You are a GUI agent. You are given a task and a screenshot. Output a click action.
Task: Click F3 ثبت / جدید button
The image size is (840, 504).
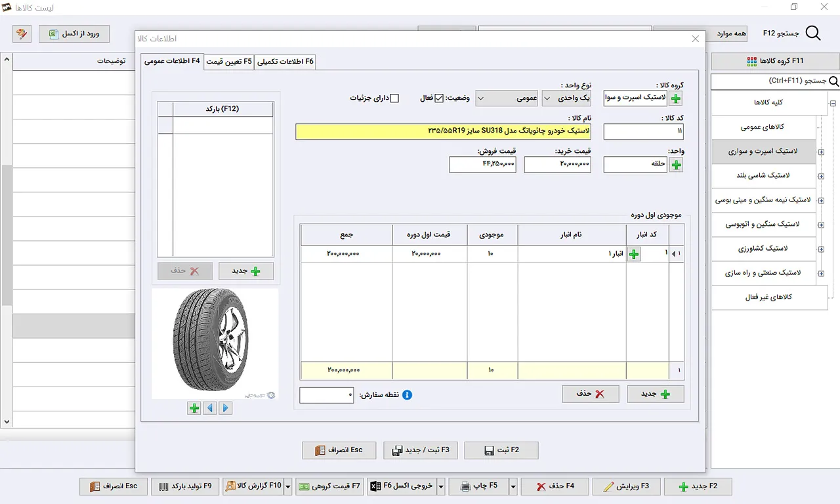[420, 450]
